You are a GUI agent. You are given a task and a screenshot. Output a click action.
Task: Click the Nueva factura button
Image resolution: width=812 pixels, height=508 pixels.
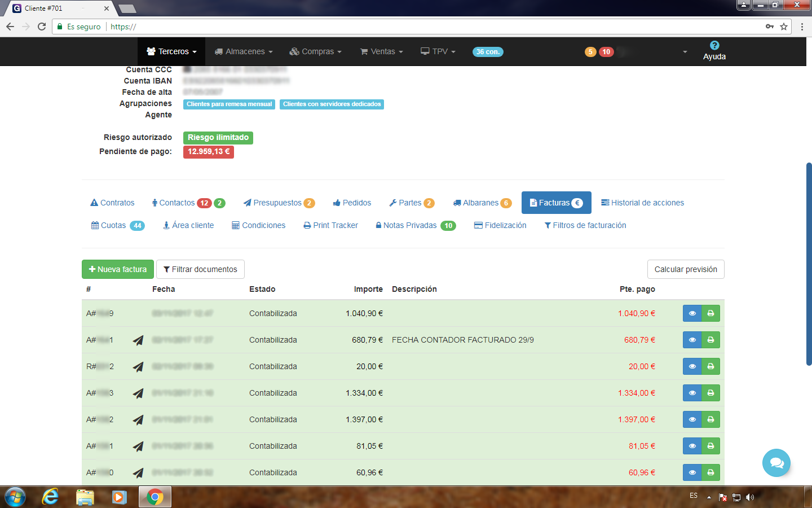pyautogui.click(x=118, y=269)
